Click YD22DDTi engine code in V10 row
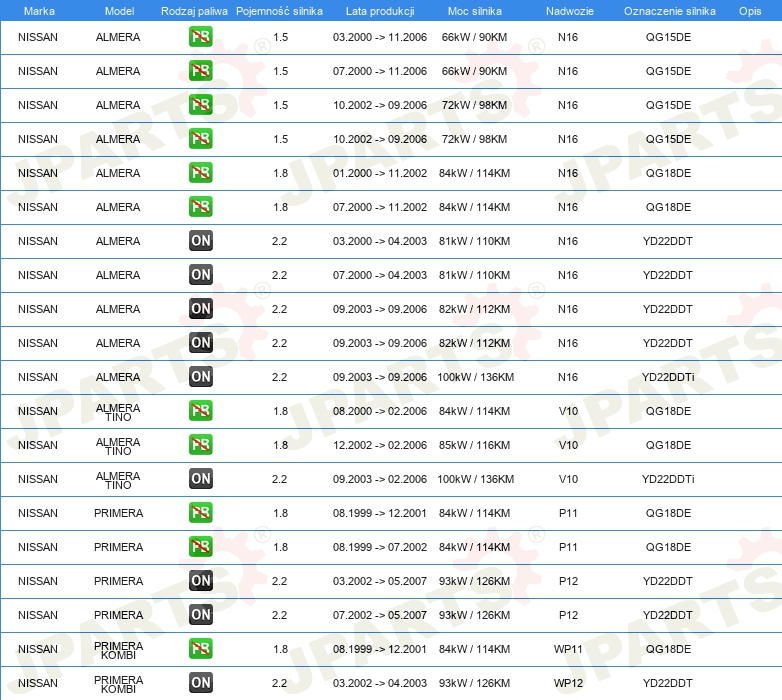 (668, 479)
